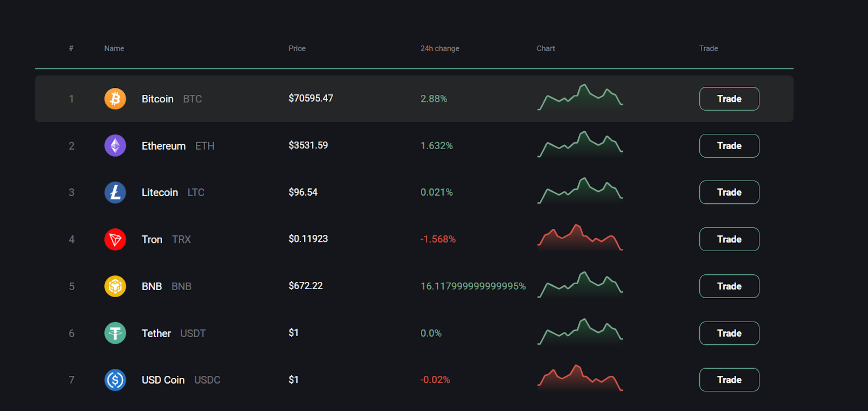Select the # rank column header
This screenshot has height=411, width=868.
[71, 48]
